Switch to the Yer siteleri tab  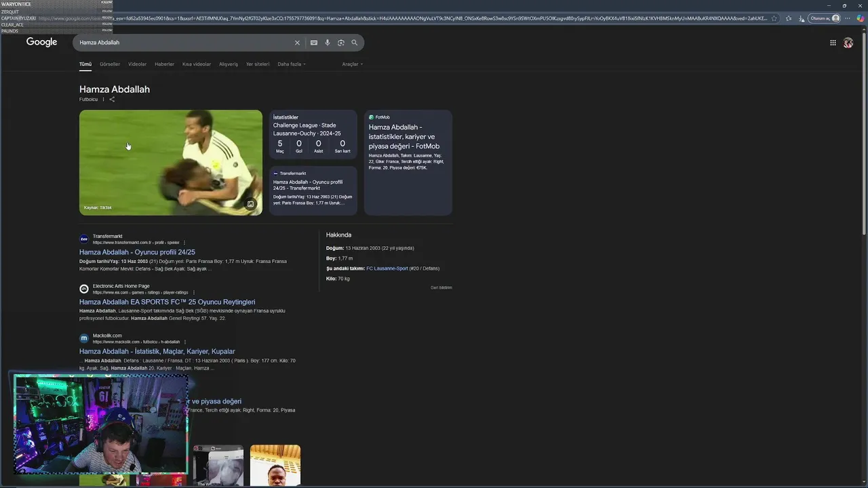258,64
